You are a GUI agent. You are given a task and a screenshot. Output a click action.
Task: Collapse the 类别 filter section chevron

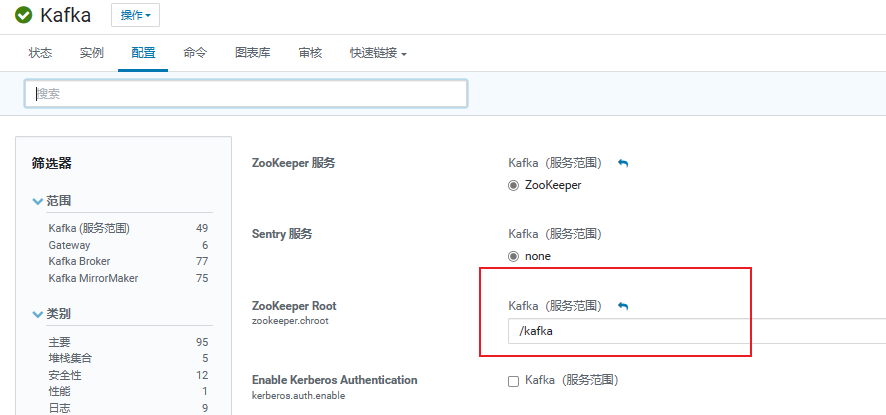point(38,314)
